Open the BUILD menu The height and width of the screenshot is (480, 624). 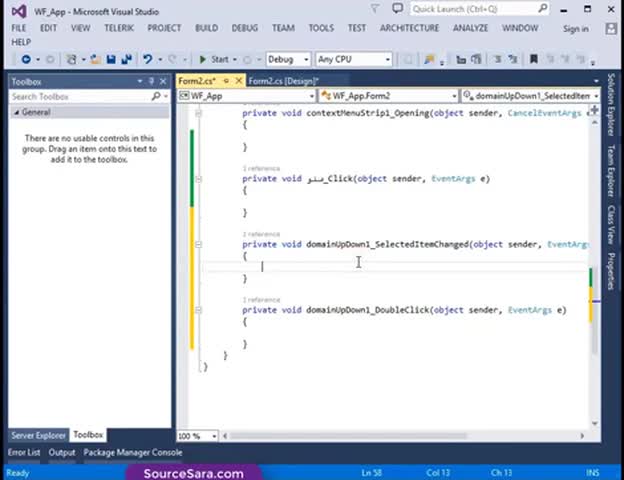pos(206,28)
